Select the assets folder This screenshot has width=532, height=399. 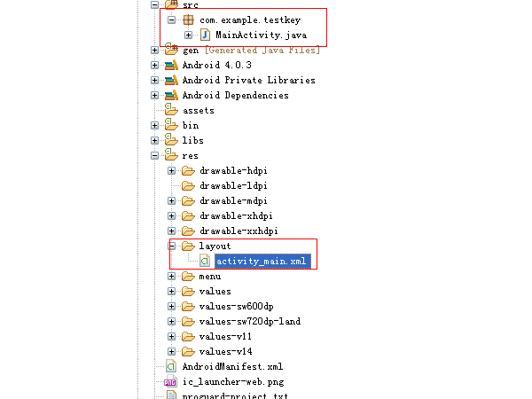[198, 110]
